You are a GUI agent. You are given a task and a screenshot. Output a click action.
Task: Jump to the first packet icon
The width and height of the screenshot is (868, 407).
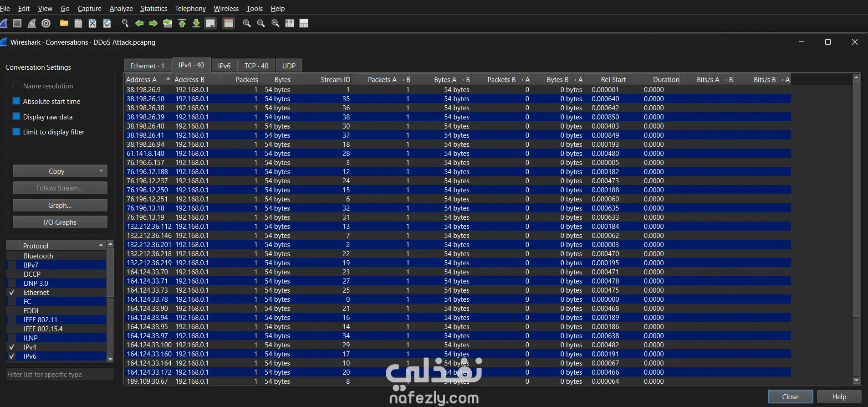[182, 23]
